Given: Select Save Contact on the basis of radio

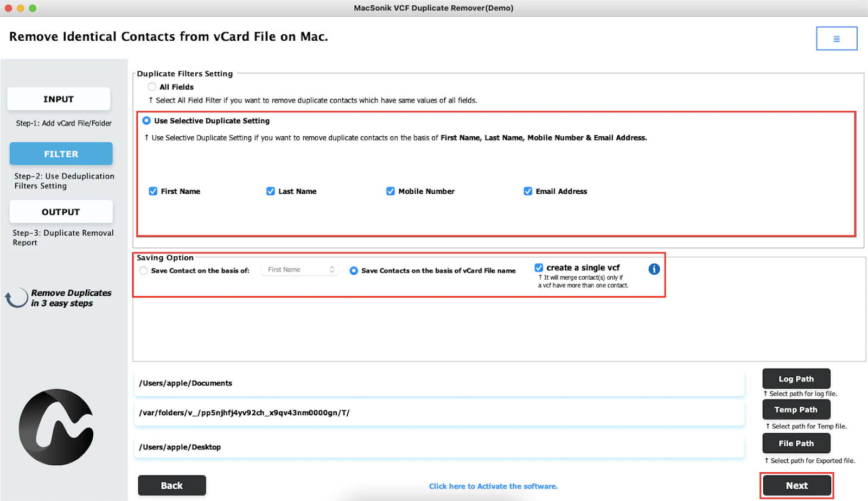Looking at the screenshot, I should coord(143,270).
